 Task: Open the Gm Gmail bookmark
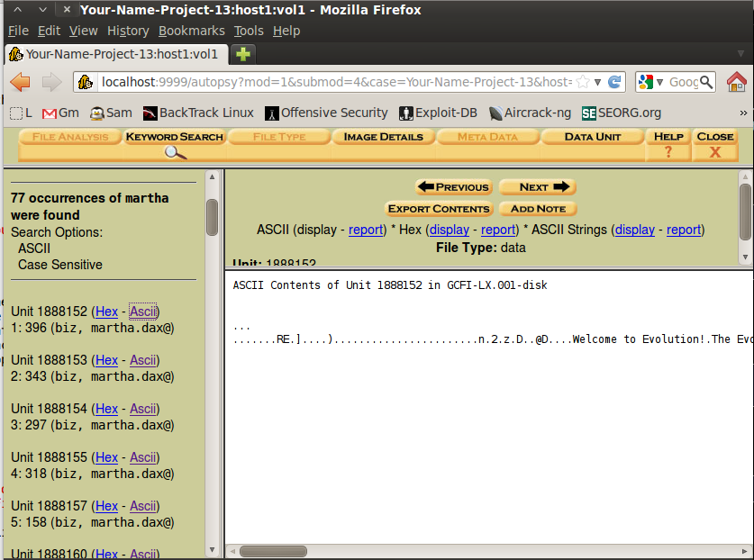[x=60, y=113]
